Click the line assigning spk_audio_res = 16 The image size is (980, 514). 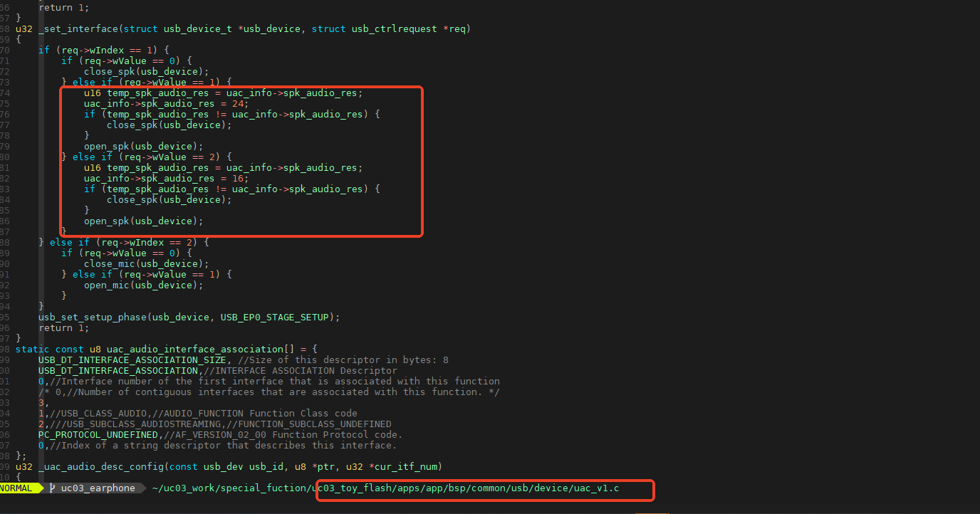(166, 179)
